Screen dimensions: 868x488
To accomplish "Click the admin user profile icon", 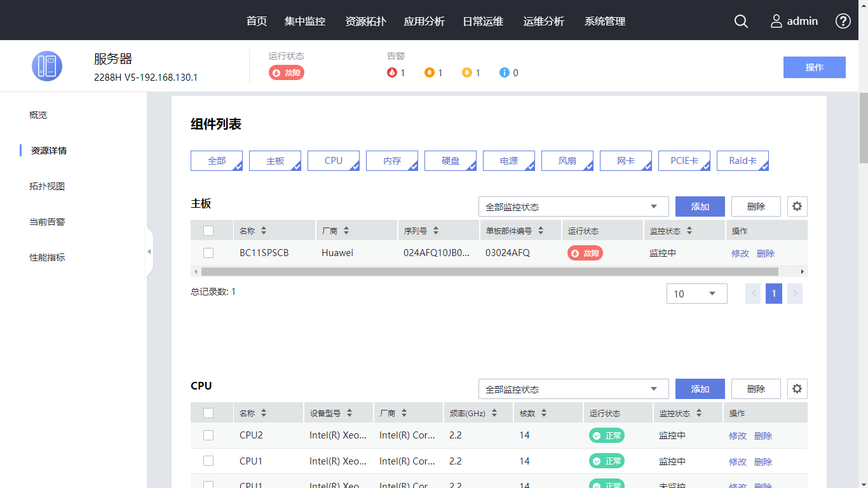I will tap(776, 21).
